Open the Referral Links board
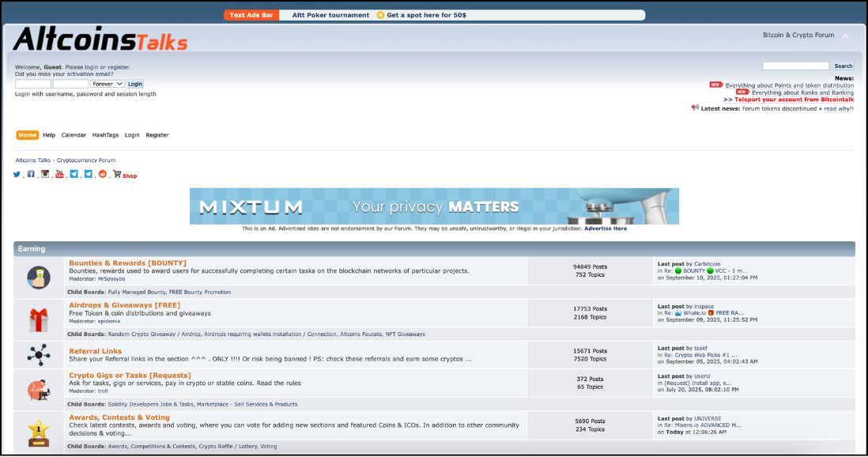 (x=95, y=351)
